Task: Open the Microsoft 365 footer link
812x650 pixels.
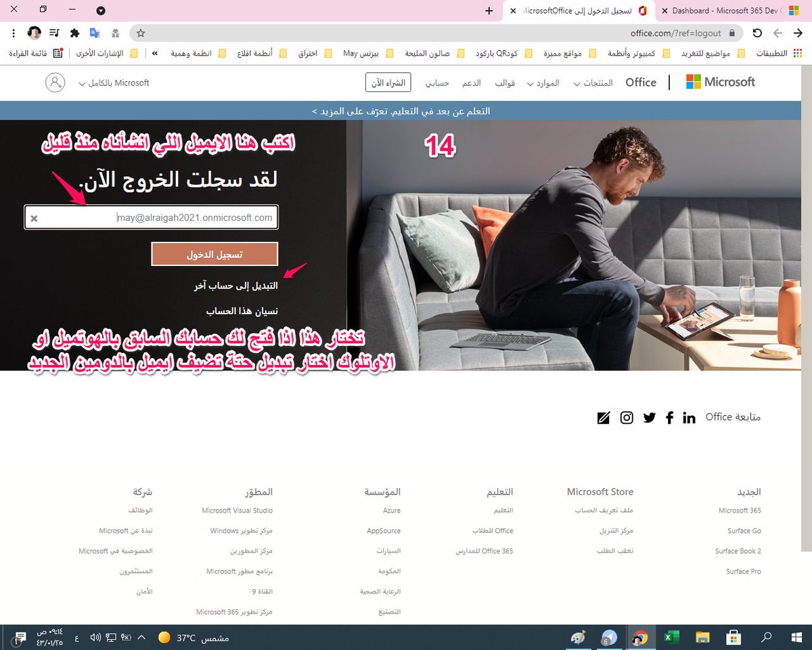Action: coord(740,511)
